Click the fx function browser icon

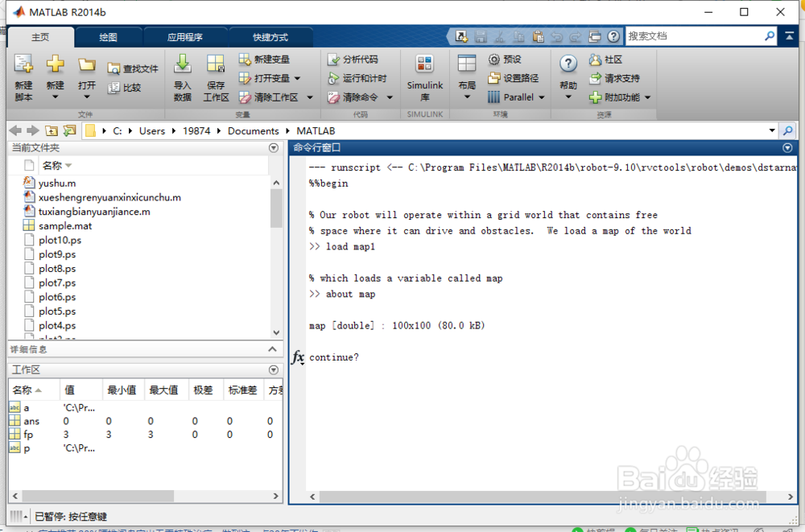[298, 357]
